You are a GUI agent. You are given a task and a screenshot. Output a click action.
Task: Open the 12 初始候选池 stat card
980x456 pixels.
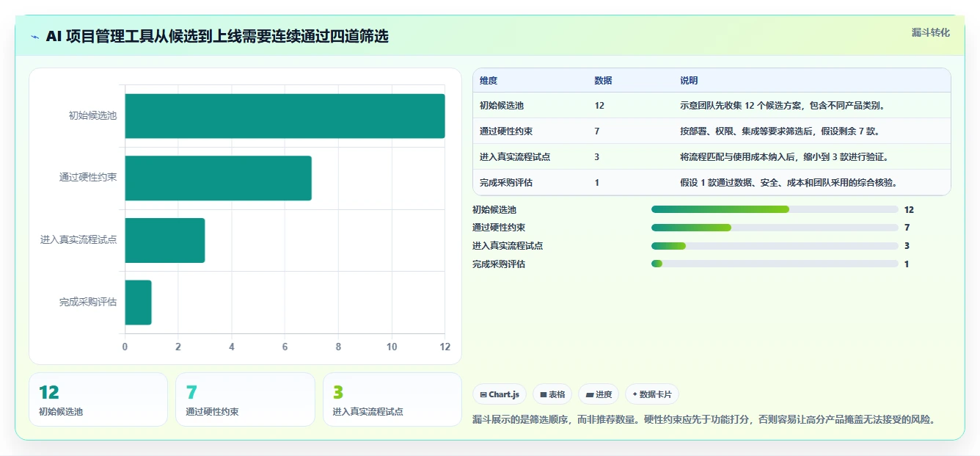coord(98,399)
